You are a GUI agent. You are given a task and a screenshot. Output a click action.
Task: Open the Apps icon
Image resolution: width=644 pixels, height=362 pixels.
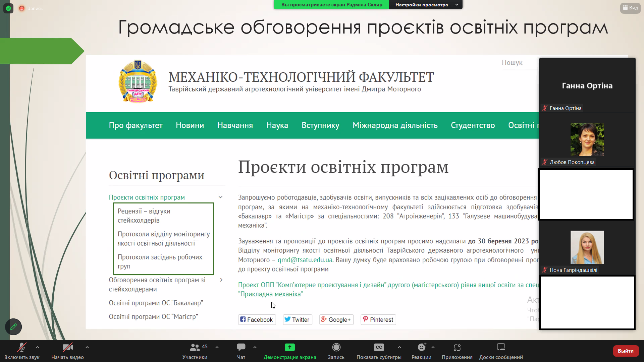pyautogui.click(x=457, y=347)
